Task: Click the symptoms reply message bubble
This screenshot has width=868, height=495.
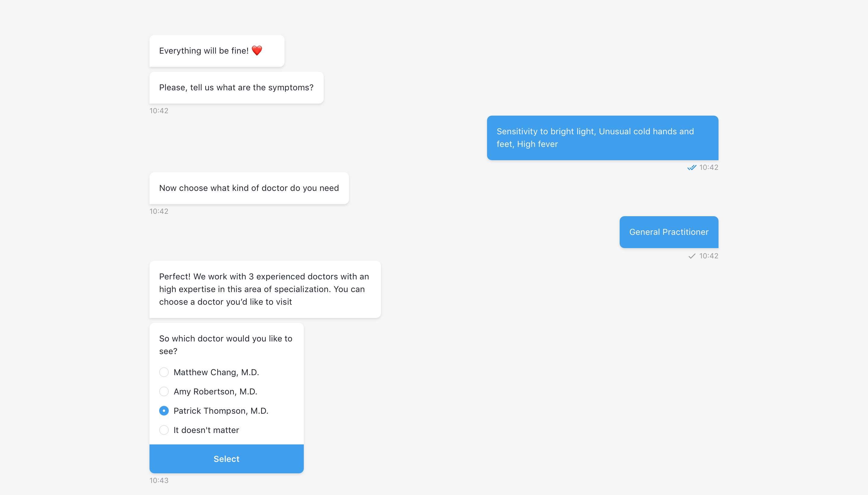Action: (x=602, y=138)
